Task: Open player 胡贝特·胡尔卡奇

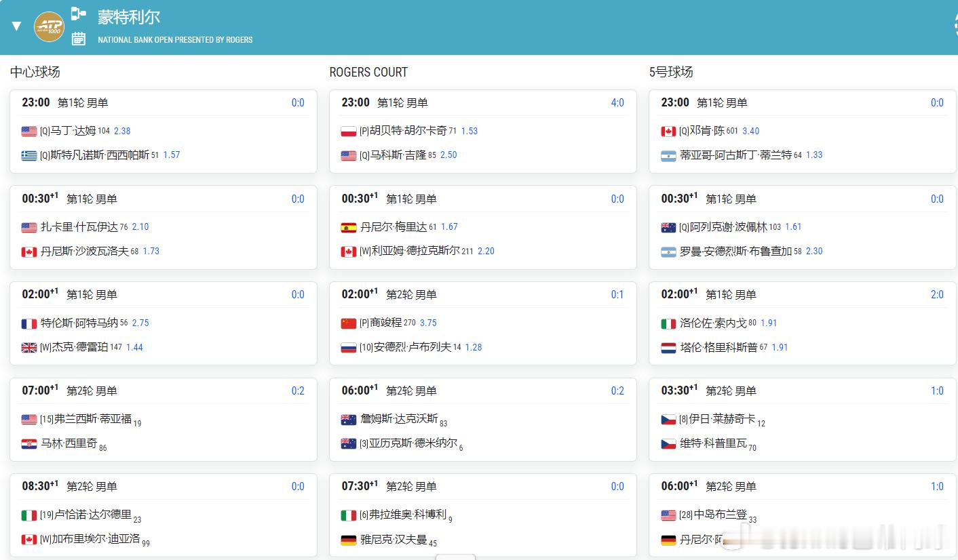Action: tap(408, 131)
